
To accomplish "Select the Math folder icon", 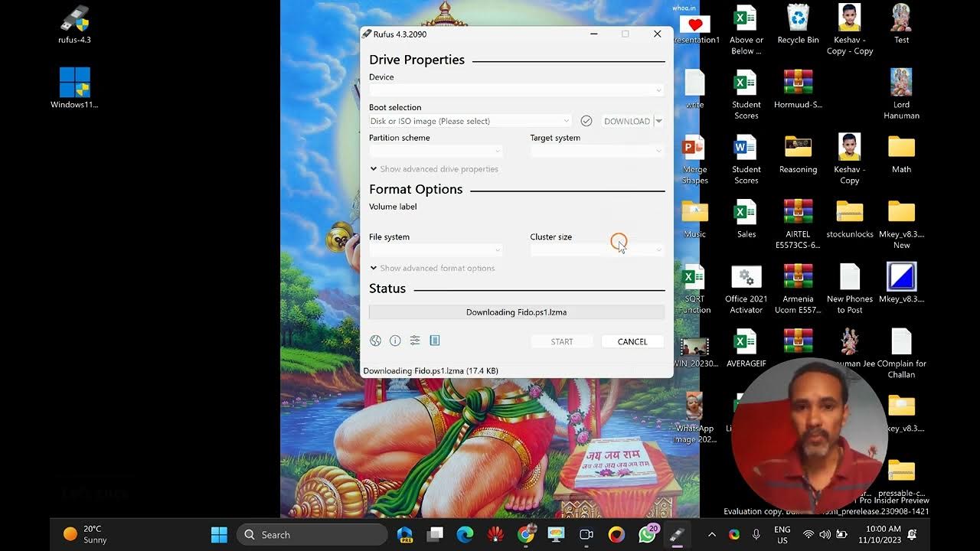I will pyautogui.click(x=901, y=155).
